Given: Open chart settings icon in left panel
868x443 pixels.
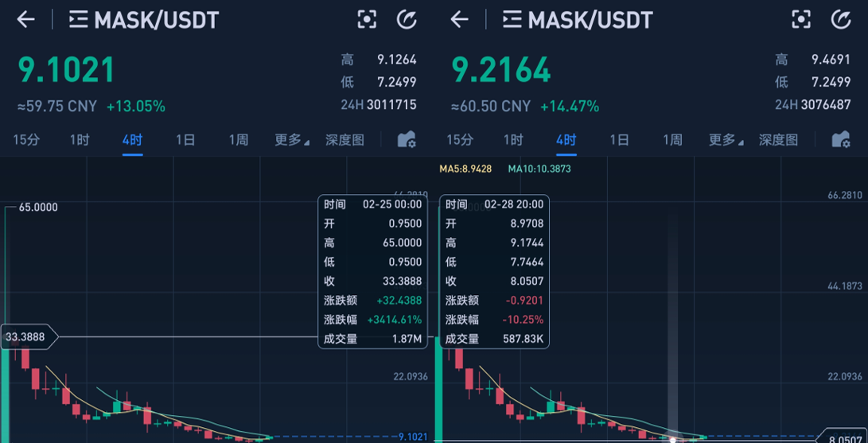Looking at the screenshot, I should pyautogui.click(x=407, y=140).
